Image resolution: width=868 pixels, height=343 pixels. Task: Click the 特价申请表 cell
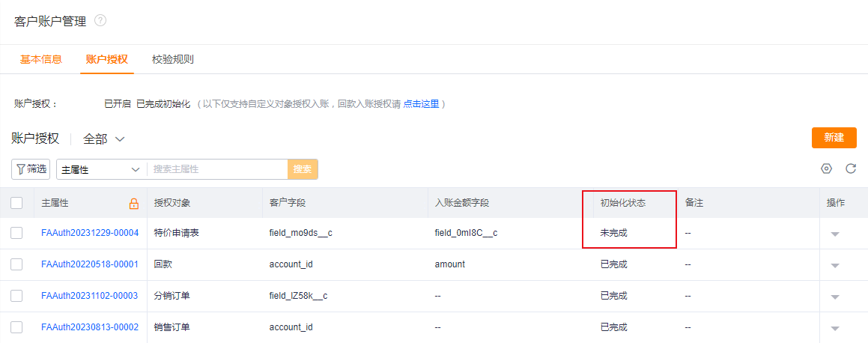(x=177, y=234)
